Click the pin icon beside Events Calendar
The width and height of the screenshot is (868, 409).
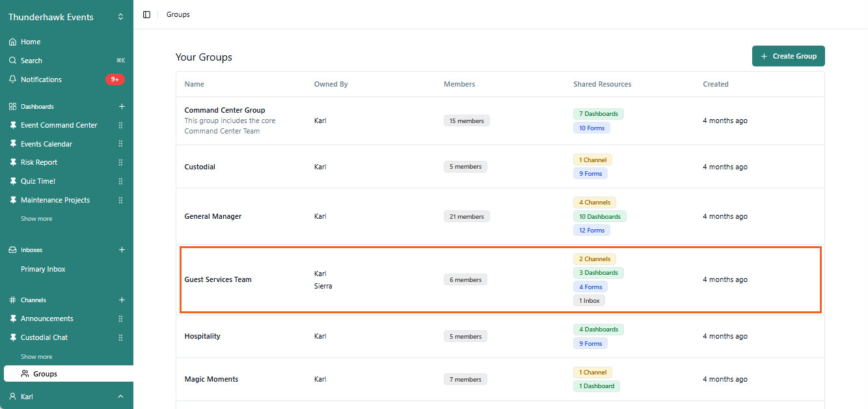[x=12, y=144]
